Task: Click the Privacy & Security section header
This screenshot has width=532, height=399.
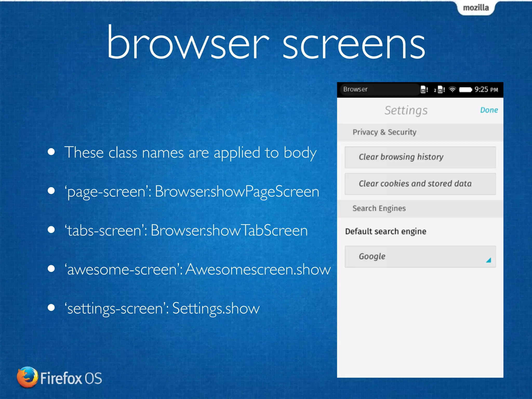Action: 420,132
